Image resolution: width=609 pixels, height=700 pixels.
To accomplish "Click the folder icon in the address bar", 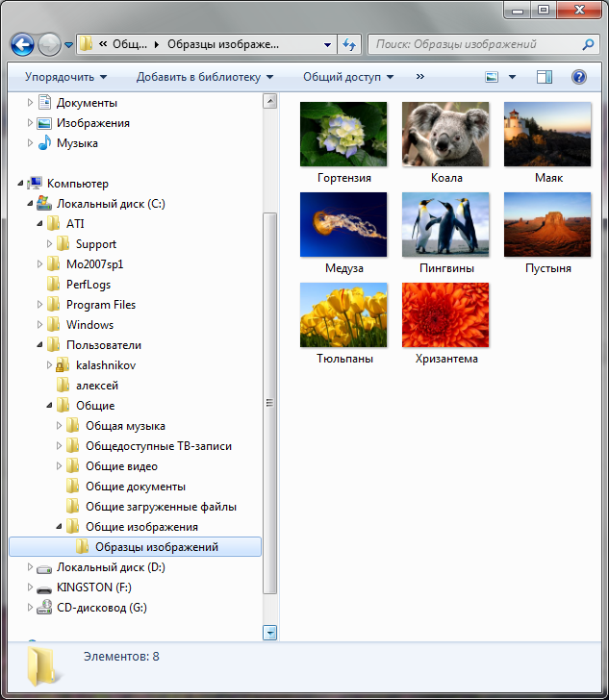I will coord(86,44).
